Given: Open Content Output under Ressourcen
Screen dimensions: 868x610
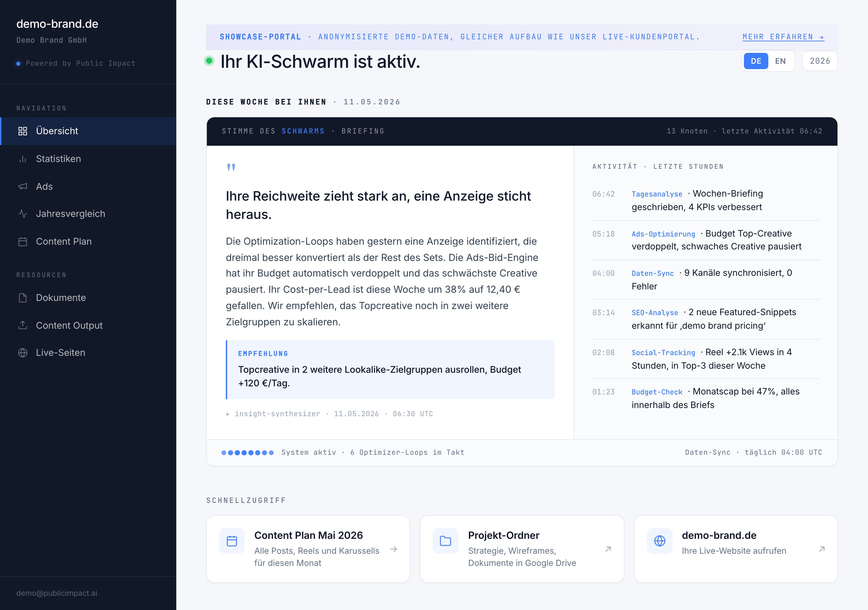Looking at the screenshot, I should pos(88,325).
